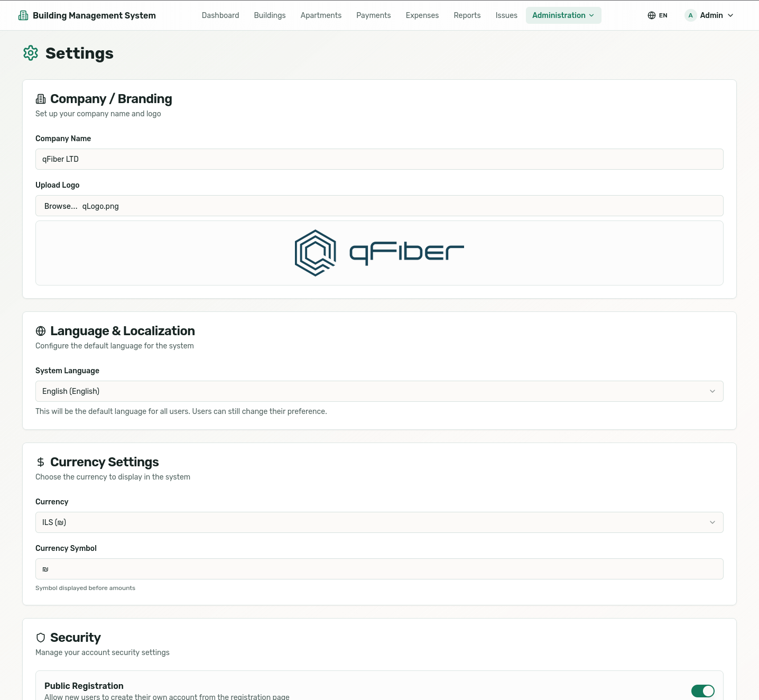Click Browse to upload a logo
The width and height of the screenshot is (759, 700).
(61, 206)
